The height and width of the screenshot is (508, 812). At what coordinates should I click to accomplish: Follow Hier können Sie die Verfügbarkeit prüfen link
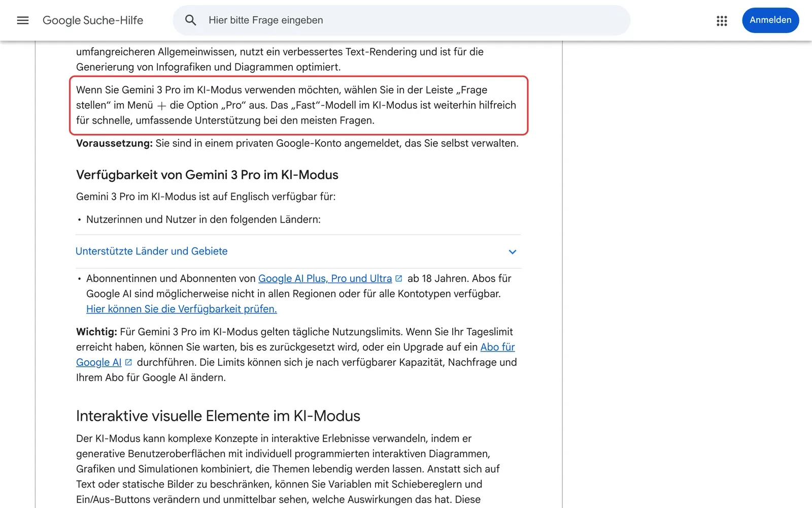(182, 309)
